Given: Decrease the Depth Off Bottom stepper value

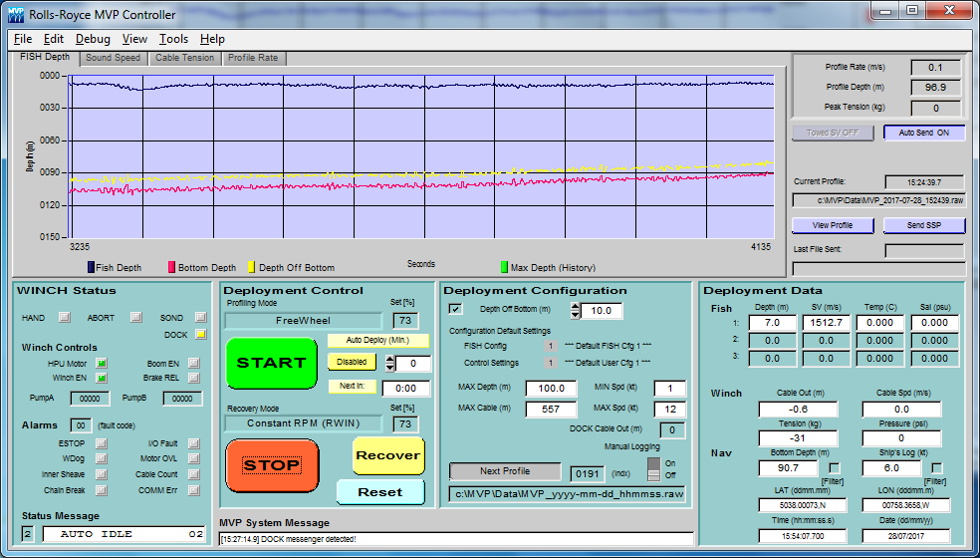Looking at the screenshot, I should click(x=575, y=315).
